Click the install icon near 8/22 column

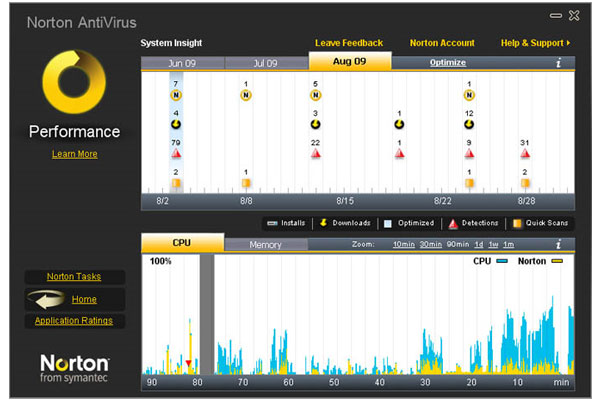click(469, 95)
